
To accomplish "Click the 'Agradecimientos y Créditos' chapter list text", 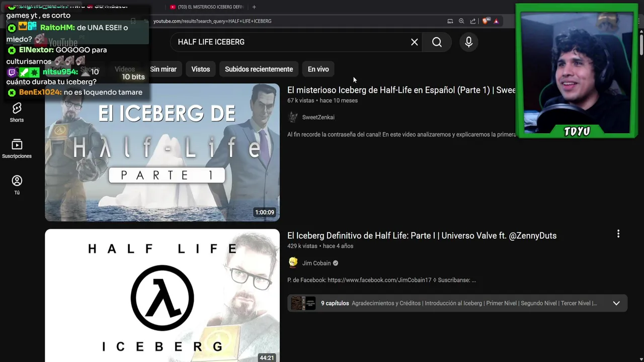I will pyautogui.click(x=474, y=303).
